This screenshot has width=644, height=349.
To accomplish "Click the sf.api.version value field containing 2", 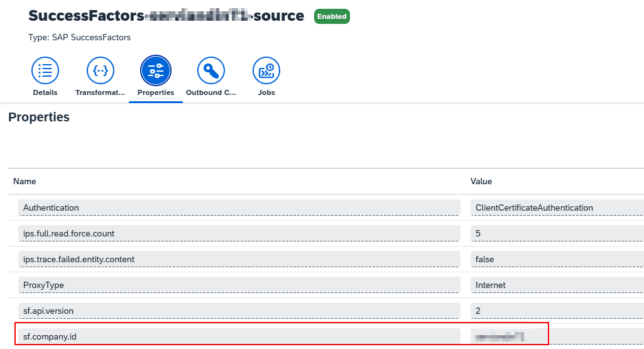I will [x=557, y=311].
